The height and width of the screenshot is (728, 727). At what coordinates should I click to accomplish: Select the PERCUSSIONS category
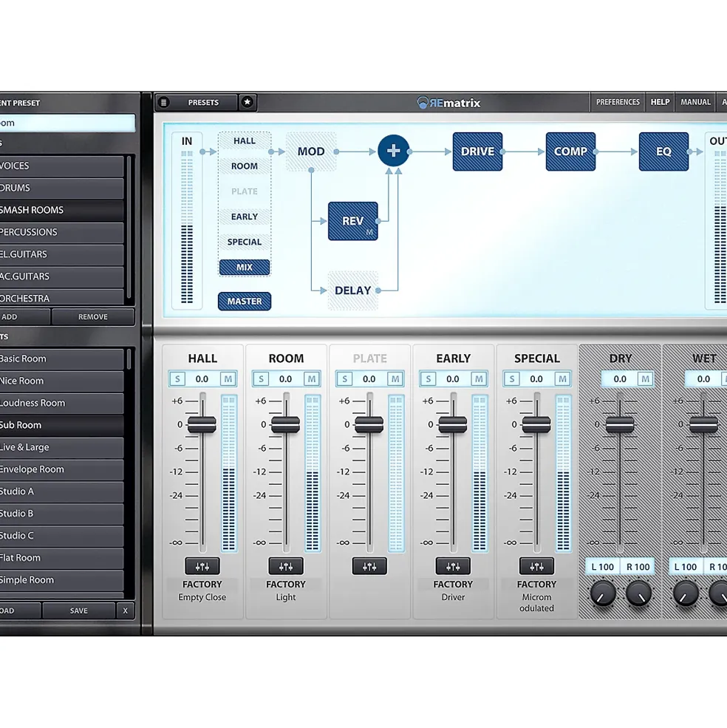[x=61, y=232]
